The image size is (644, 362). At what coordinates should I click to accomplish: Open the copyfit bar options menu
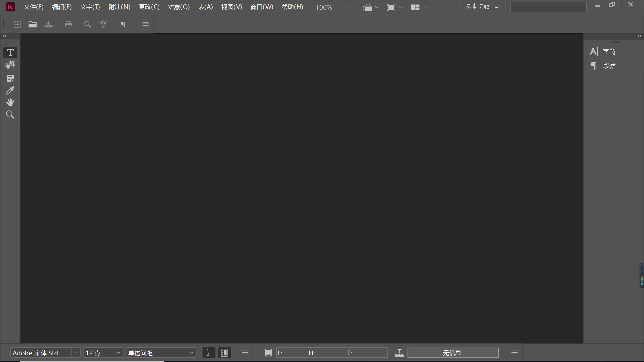tap(515, 353)
